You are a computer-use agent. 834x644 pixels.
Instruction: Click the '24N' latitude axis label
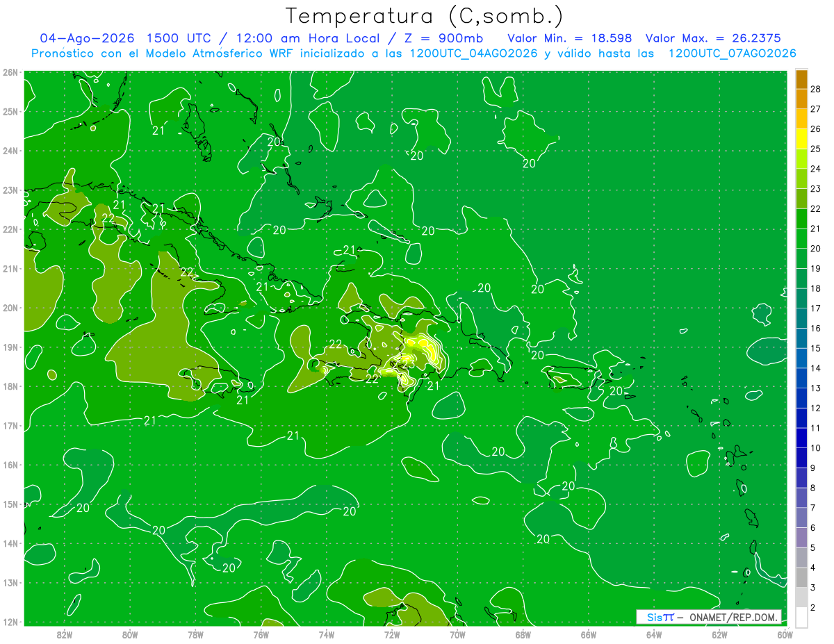10,151
